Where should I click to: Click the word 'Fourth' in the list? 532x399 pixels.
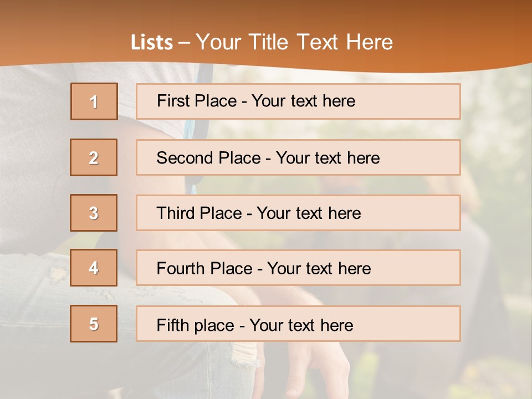pos(181,268)
